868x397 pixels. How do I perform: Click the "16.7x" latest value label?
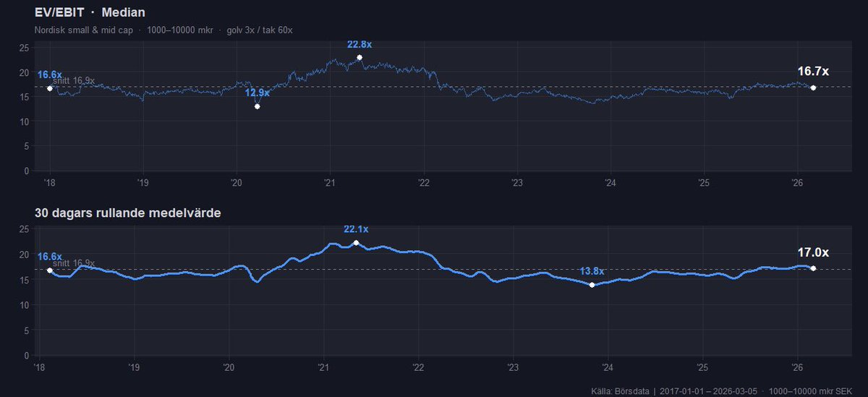coord(813,72)
